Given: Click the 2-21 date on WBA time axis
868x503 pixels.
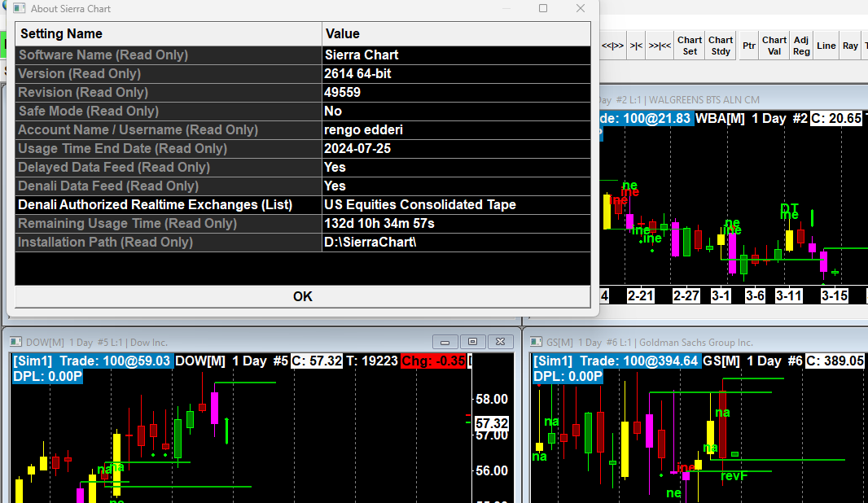Looking at the screenshot, I should [x=641, y=296].
